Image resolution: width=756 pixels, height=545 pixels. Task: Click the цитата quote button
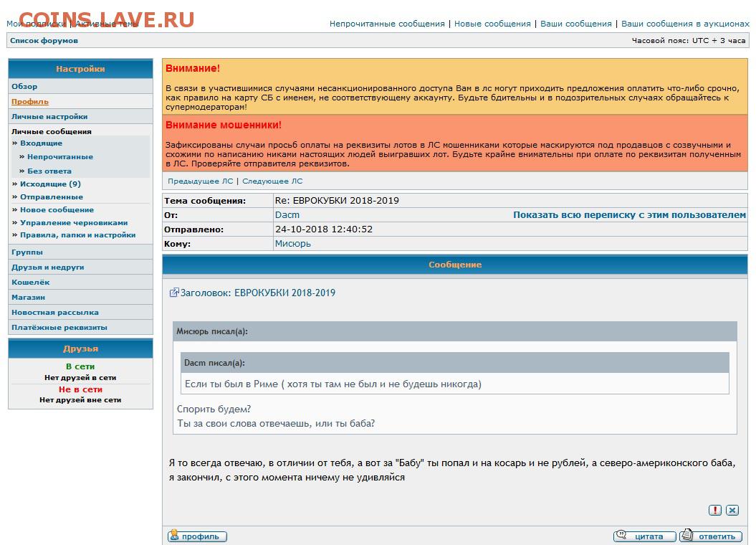point(645,536)
